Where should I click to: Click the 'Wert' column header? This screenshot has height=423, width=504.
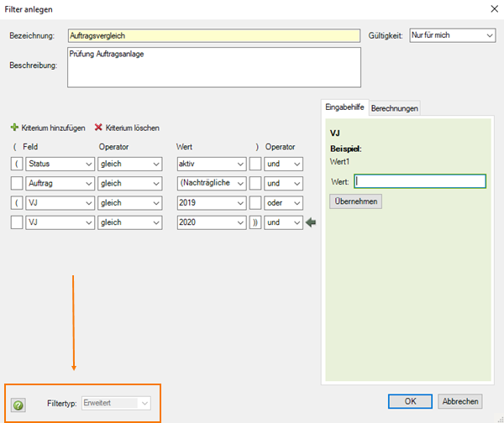pyautogui.click(x=184, y=147)
